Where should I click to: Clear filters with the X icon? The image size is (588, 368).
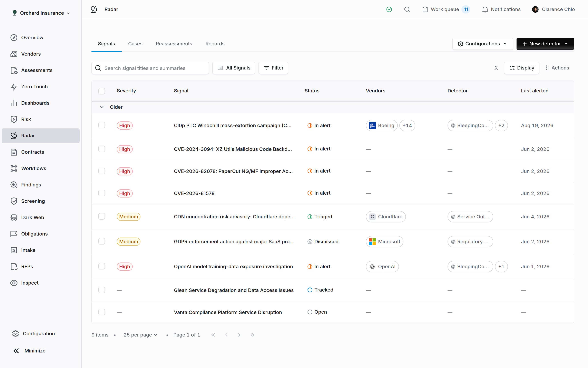click(x=496, y=68)
